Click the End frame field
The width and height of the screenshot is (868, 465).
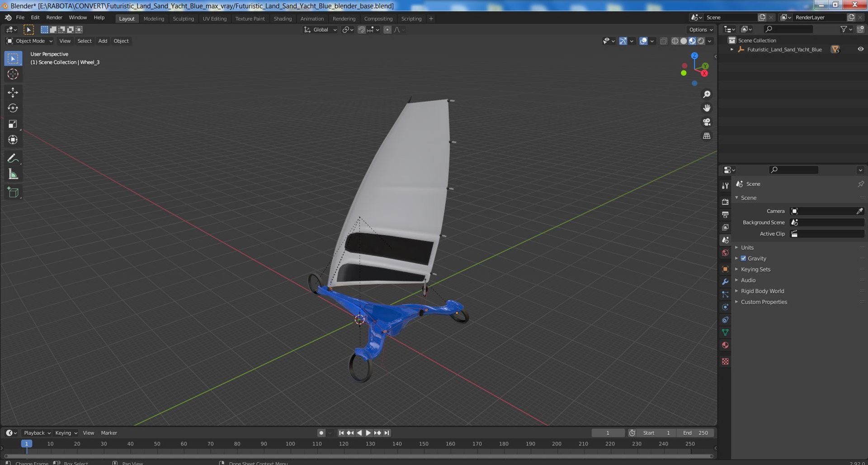click(696, 433)
